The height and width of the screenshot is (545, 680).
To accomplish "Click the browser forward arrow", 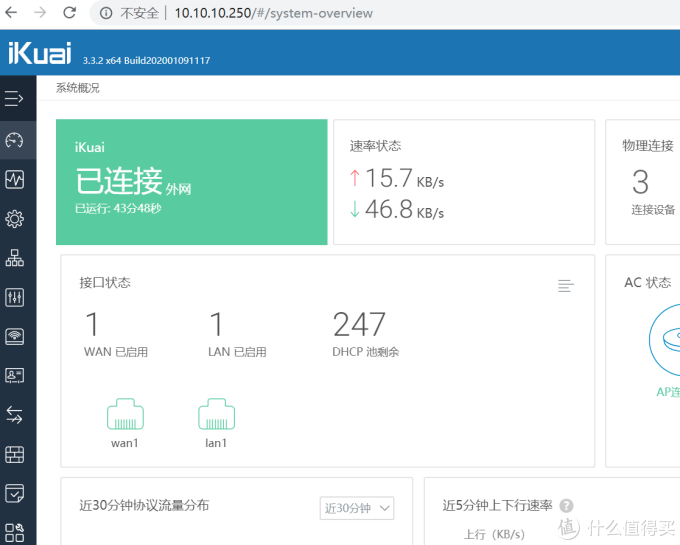I will (40, 13).
